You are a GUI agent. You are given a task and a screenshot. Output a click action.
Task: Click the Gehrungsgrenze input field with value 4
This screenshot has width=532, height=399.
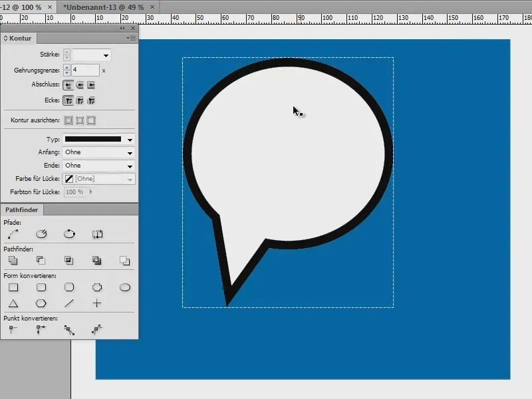(85, 70)
